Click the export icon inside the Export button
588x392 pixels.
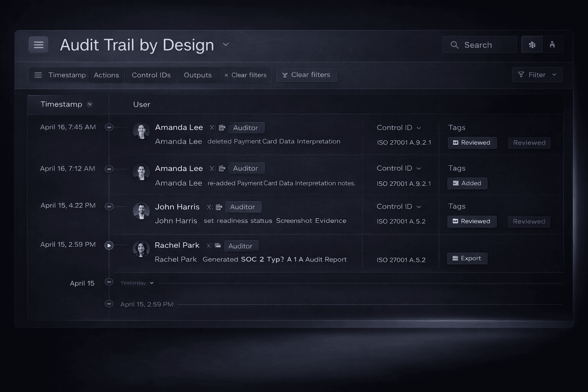[455, 258]
